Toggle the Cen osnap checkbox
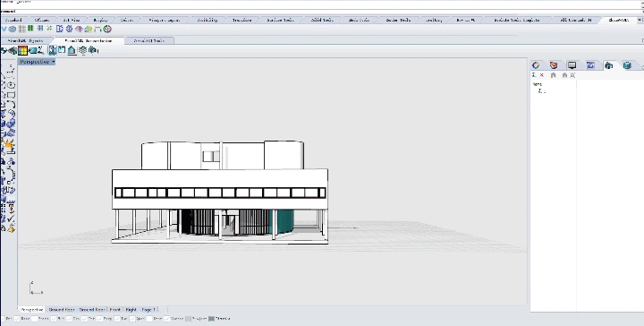The height and width of the screenshot is (326, 644). (70, 319)
